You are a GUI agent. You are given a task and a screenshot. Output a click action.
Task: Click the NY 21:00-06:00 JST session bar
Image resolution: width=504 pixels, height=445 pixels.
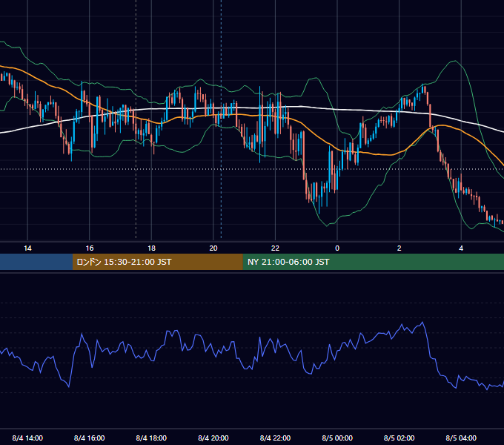pyautogui.click(x=373, y=262)
